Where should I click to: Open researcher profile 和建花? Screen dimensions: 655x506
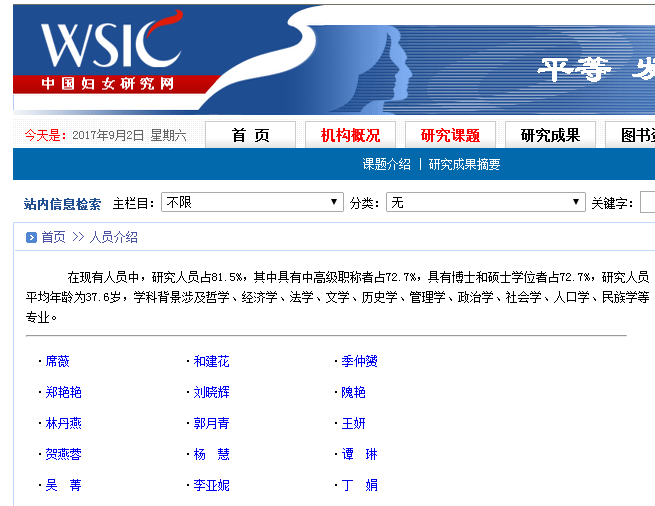coord(211,362)
